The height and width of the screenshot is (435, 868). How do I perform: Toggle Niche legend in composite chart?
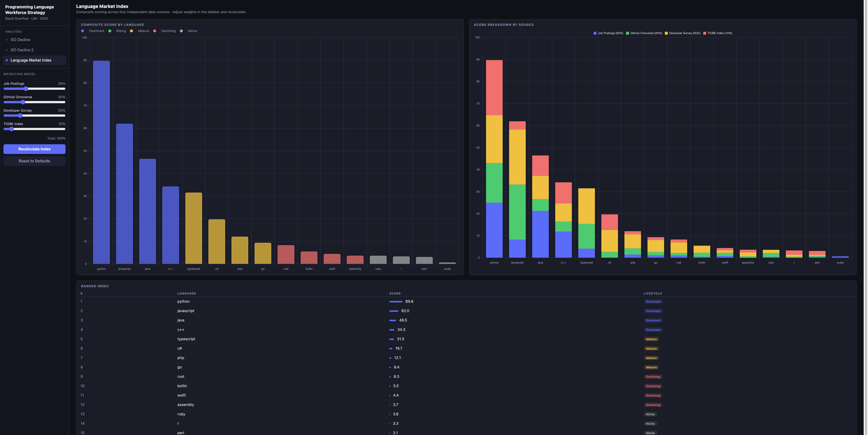(188, 31)
